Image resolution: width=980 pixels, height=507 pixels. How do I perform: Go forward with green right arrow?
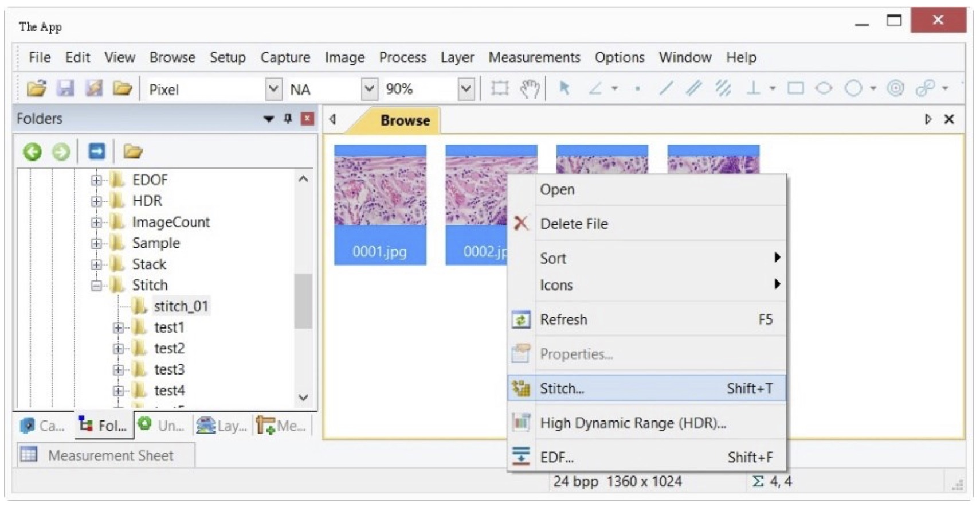coord(61,151)
